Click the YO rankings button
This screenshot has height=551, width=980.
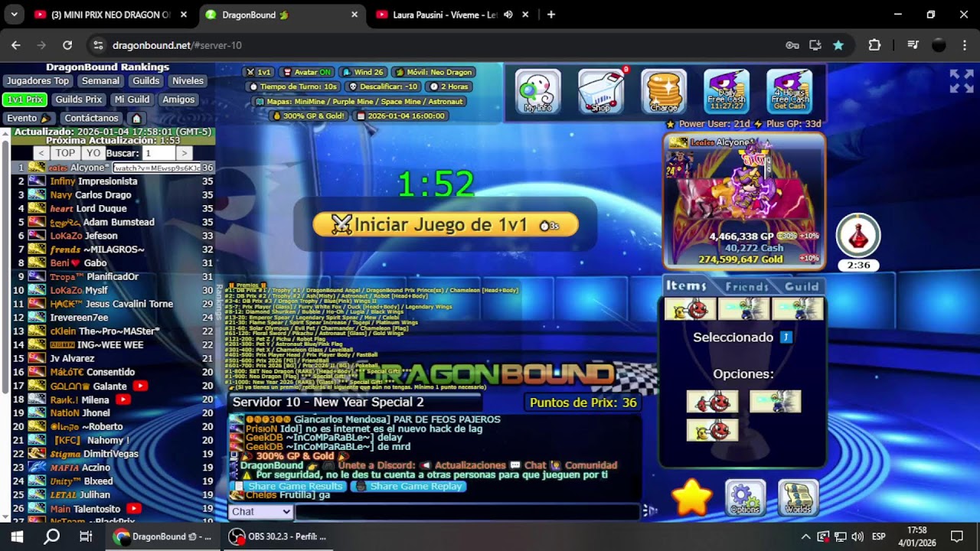93,154
